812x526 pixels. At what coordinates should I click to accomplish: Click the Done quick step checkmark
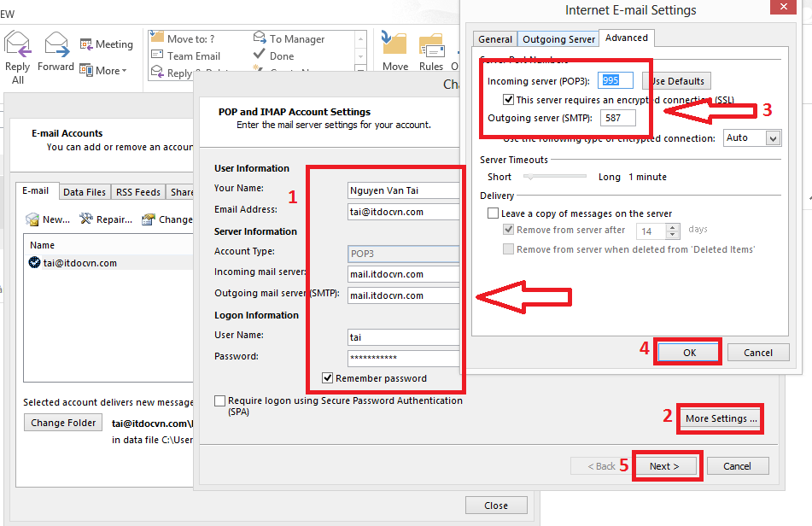pyautogui.click(x=260, y=56)
